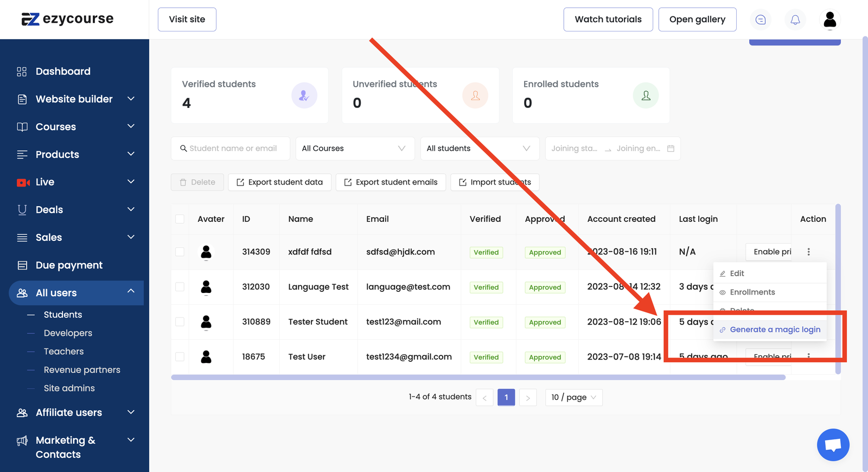Click the ezycourse logo
Image resolution: width=868 pixels, height=472 pixels.
point(68,20)
